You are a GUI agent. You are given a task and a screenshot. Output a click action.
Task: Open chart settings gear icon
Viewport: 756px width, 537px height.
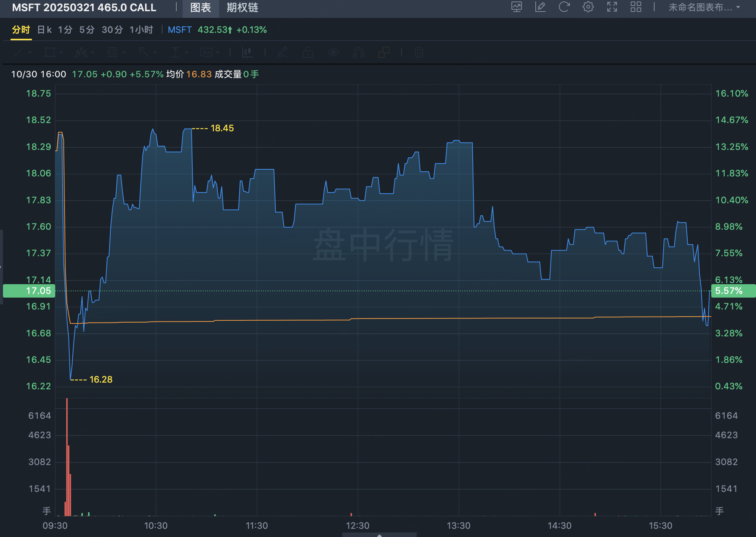(588, 7)
